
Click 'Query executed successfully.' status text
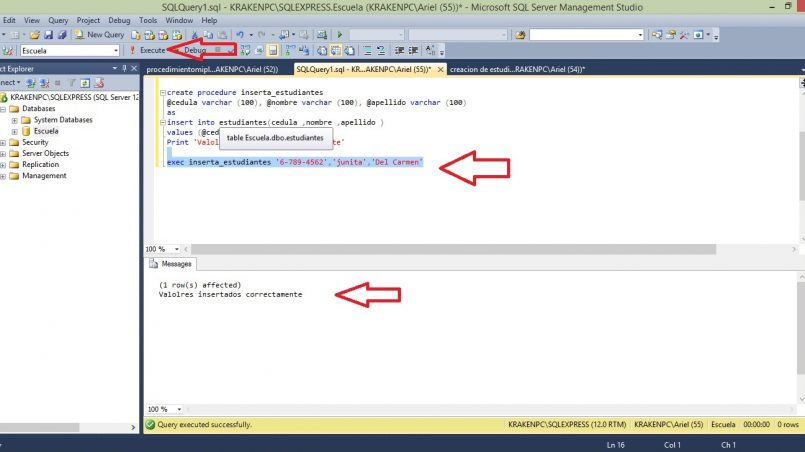204,425
